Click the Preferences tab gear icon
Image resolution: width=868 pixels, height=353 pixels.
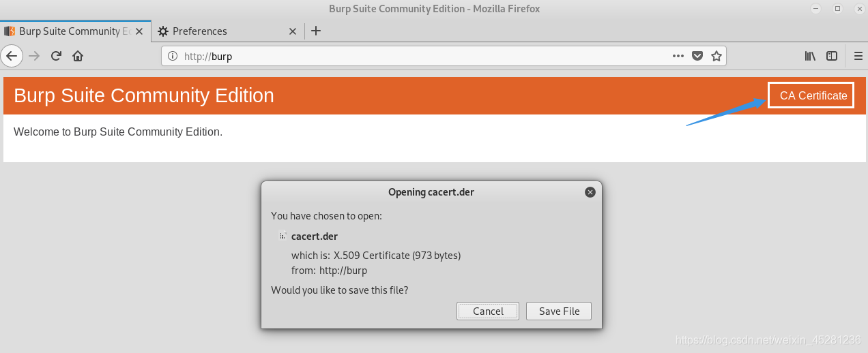(x=163, y=31)
